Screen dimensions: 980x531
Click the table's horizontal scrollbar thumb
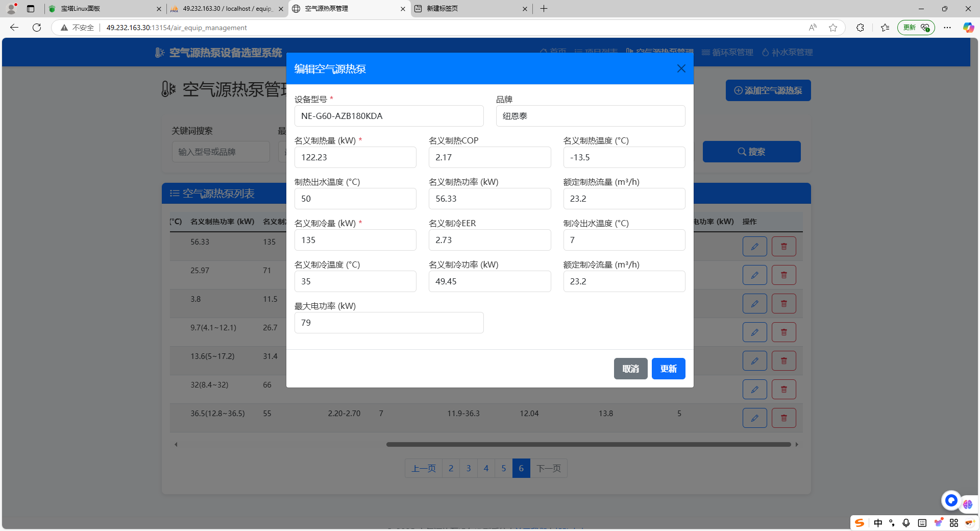589,444
